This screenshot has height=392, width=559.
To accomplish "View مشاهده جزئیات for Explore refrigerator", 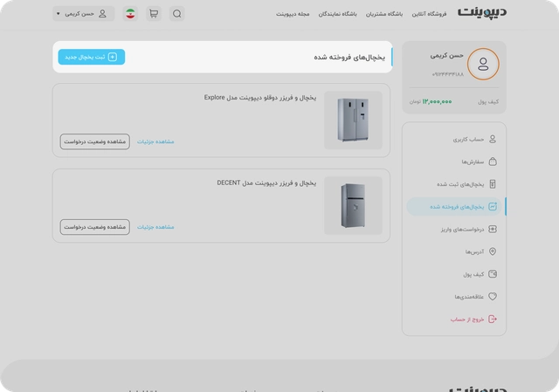I will pos(155,141).
